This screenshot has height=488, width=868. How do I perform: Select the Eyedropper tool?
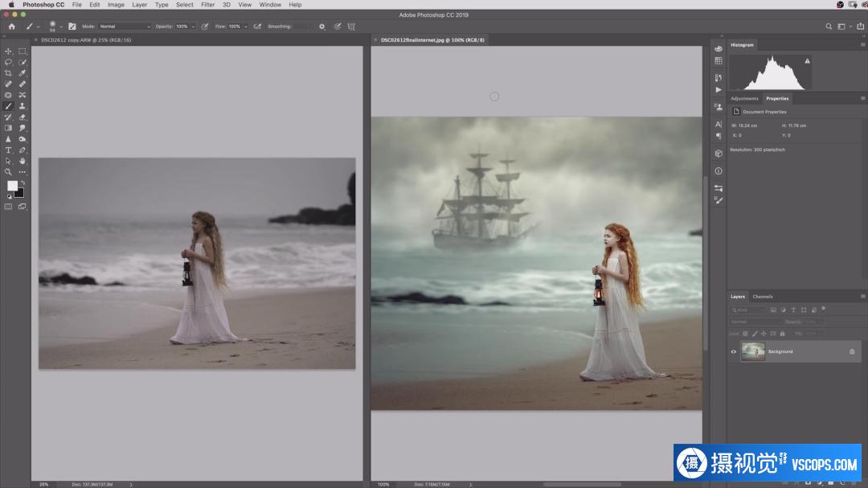click(x=23, y=73)
